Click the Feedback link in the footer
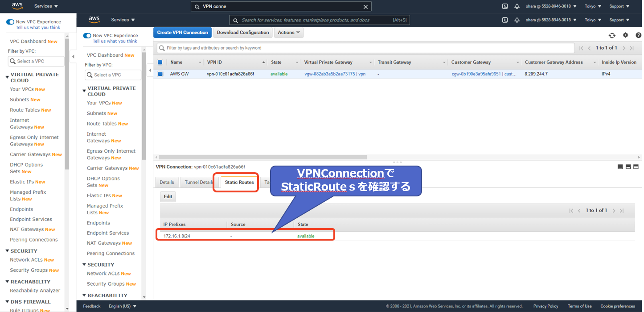The image size is (644, 312). 92,306
